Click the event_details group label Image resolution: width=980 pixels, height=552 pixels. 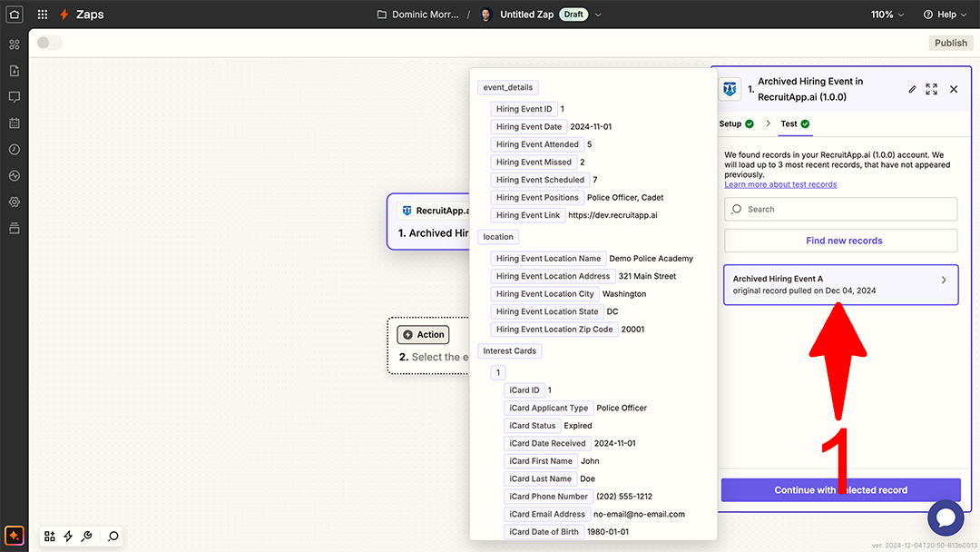point(507,87)
